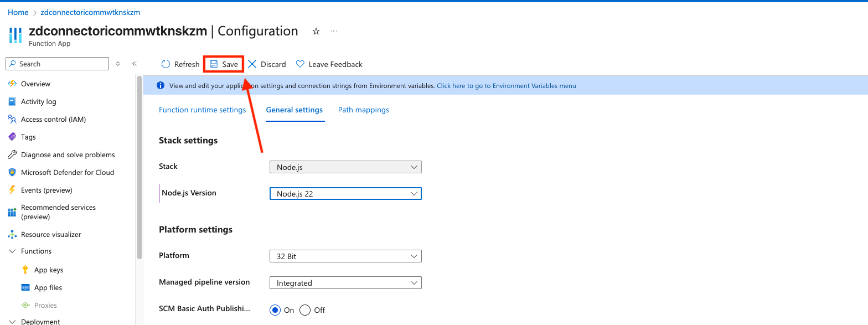Open Activity log in the sidebar menu

39,102
